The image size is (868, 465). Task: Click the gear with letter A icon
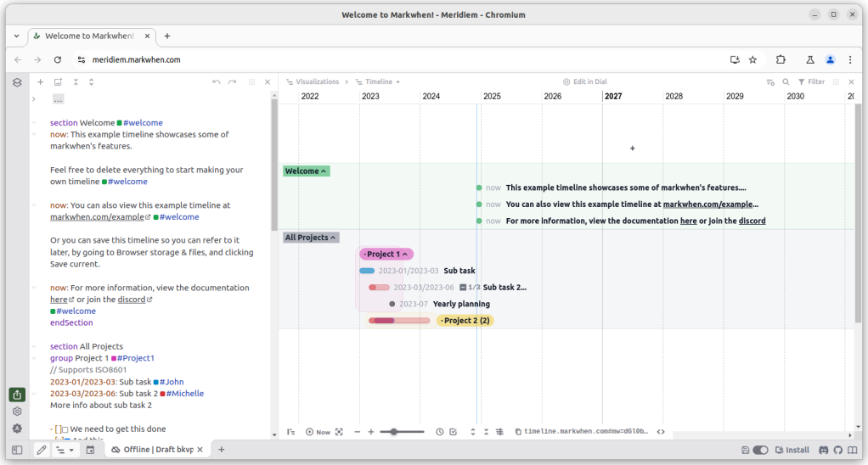[17, 429]
